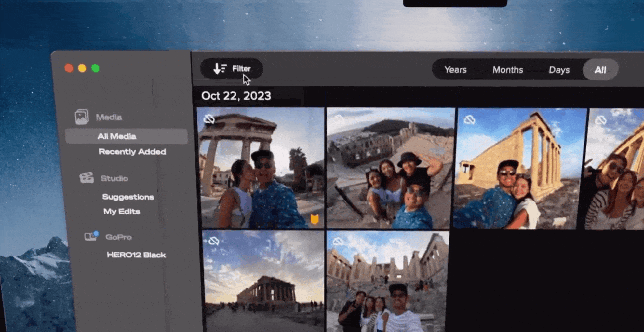Screen dimensions: 644x332
Task: Select HERO12 Black camera
Action: coord(136,255)
